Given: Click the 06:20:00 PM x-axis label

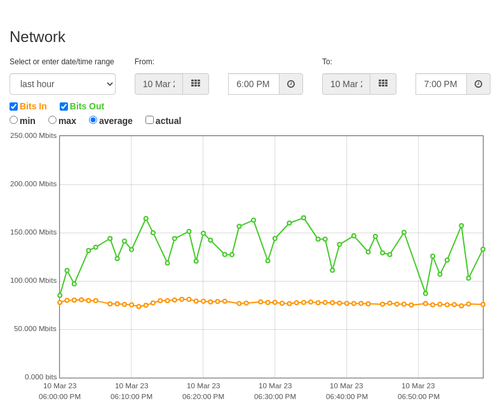Looking at the screenshot, I should pos(203,397).
